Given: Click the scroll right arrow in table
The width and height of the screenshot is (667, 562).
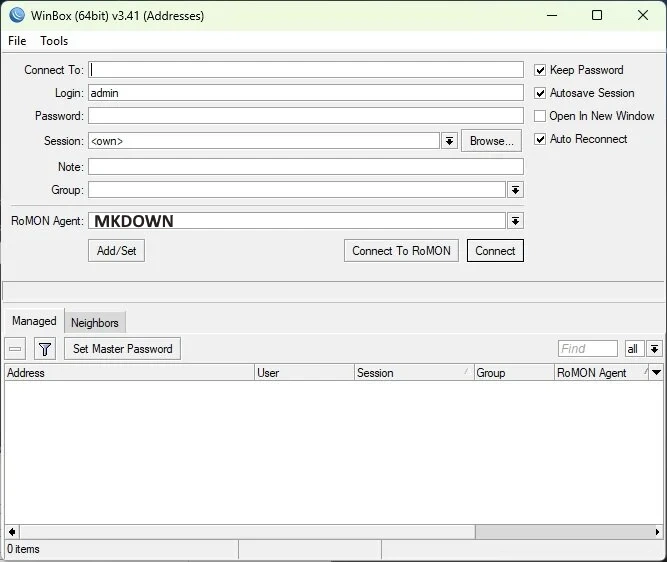Looking at the screenshot, I should (657, 532).
